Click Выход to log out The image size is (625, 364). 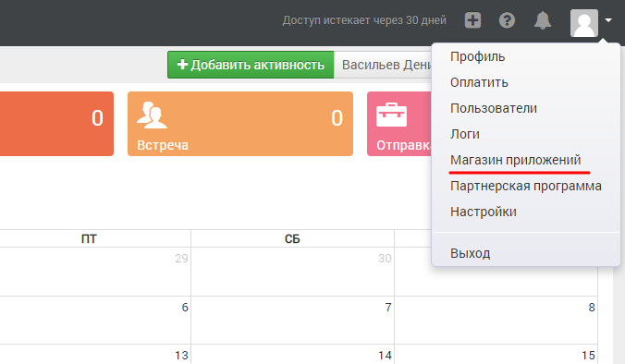pos(470,253)
